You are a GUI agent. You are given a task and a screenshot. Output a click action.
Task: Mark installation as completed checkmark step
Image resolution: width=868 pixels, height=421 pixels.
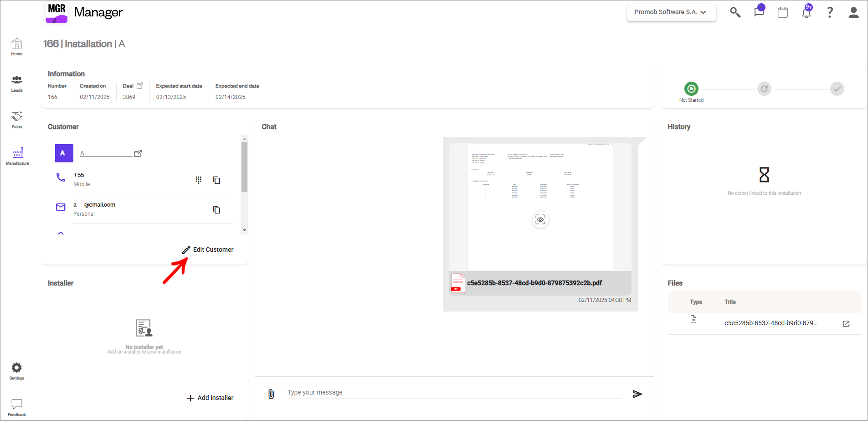[x=837, y=88]
